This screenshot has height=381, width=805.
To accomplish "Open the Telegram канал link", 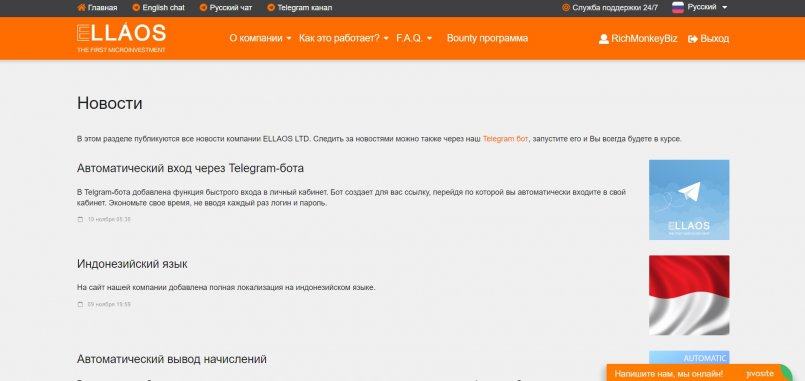I will click(x=304, y=8).
